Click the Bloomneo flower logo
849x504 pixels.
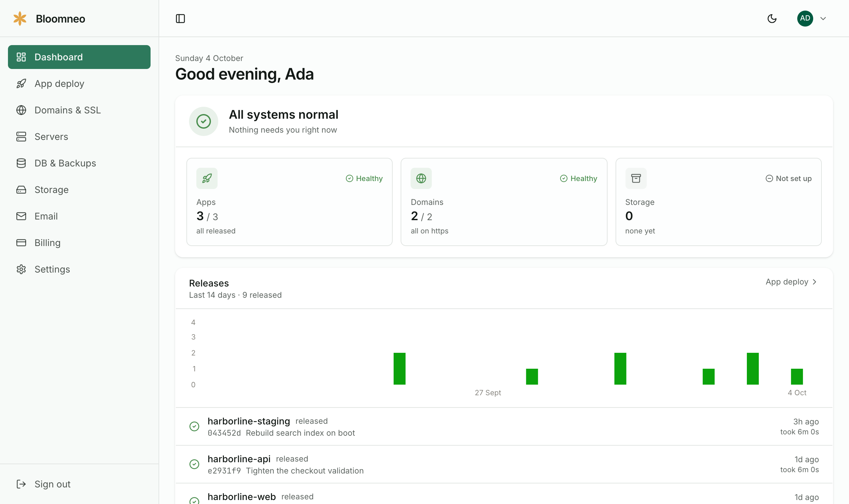(x=20, y=18)
